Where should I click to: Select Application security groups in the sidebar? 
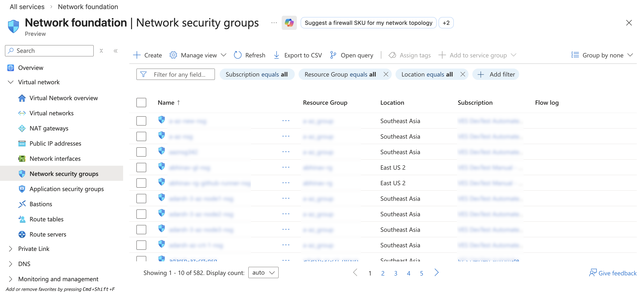pos(22,189)
